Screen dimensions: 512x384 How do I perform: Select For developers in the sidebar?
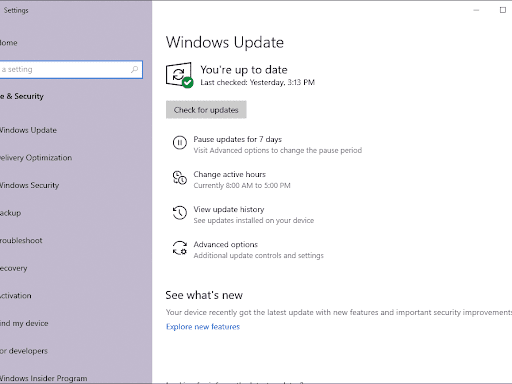click(24, 351)
